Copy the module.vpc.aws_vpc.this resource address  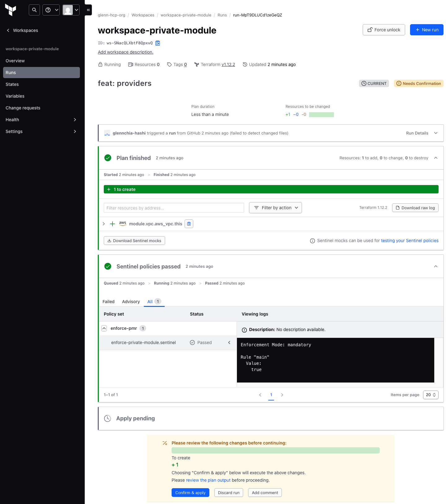[x=189, y=224]
